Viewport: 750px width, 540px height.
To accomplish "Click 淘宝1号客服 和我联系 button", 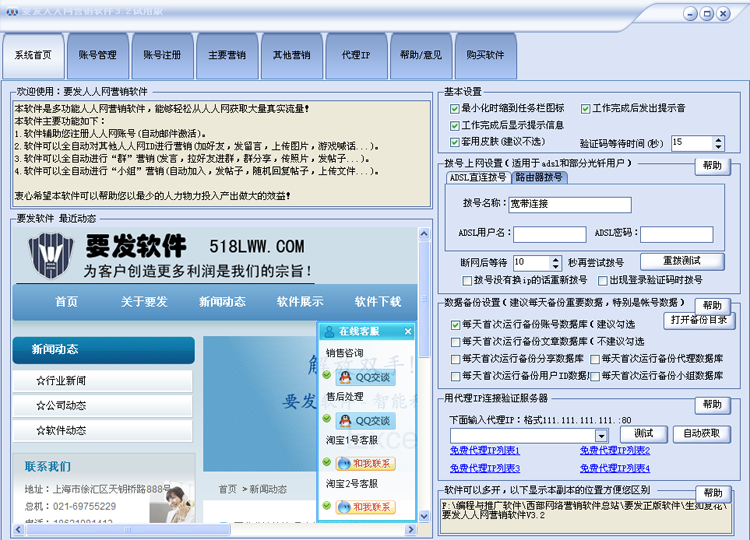I will 365,464.
